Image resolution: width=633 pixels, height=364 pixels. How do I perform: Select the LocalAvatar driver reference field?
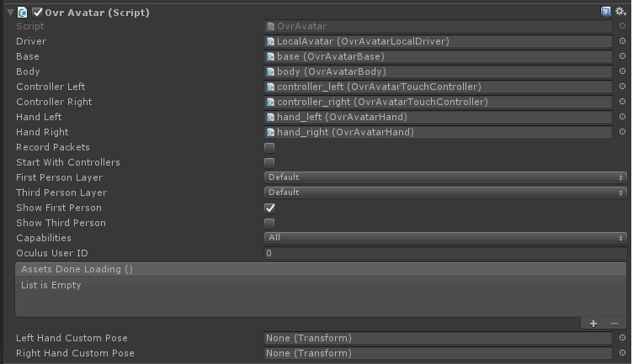pyautogui.click(x=438, y=41)
